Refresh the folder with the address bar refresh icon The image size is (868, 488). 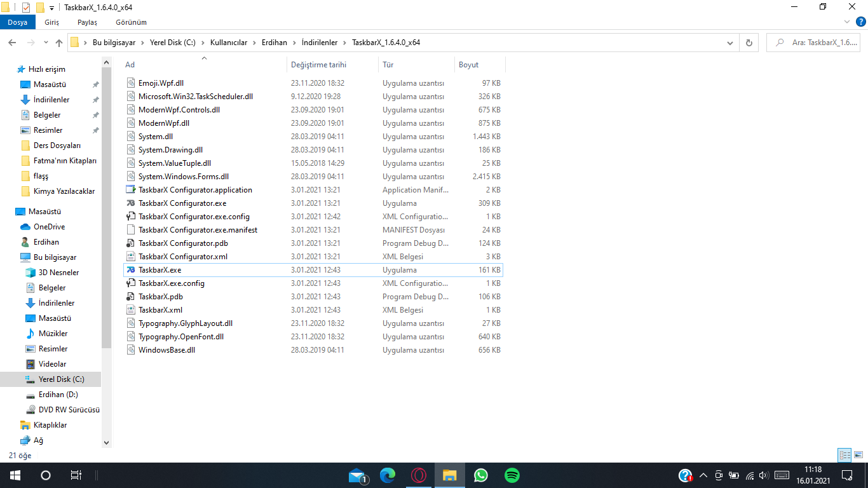coord(749,43)
